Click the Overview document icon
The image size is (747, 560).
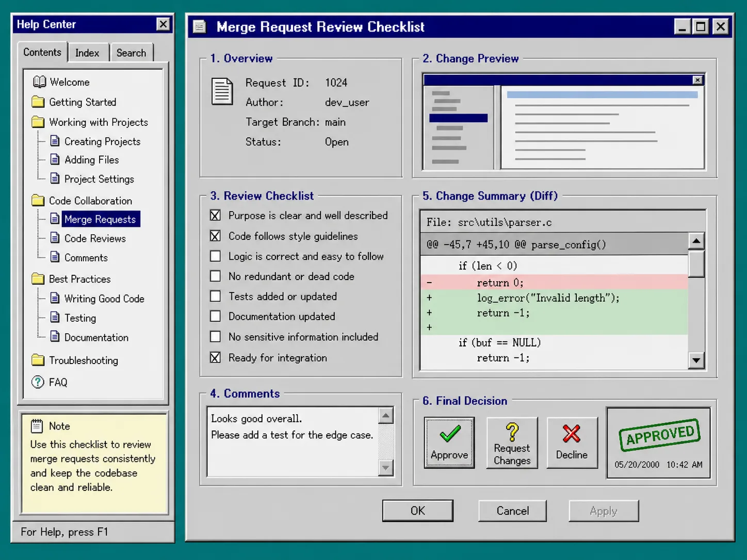tap(222, 91)
